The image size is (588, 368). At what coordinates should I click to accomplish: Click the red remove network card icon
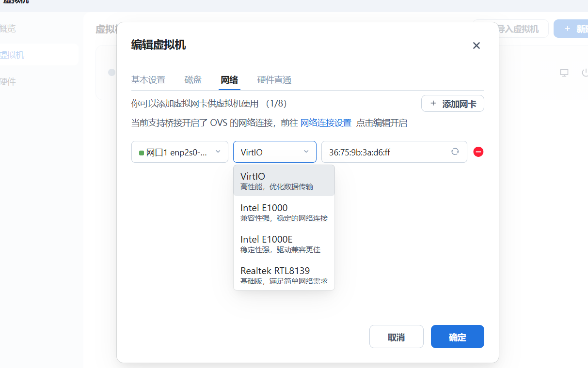coord(478,152)
